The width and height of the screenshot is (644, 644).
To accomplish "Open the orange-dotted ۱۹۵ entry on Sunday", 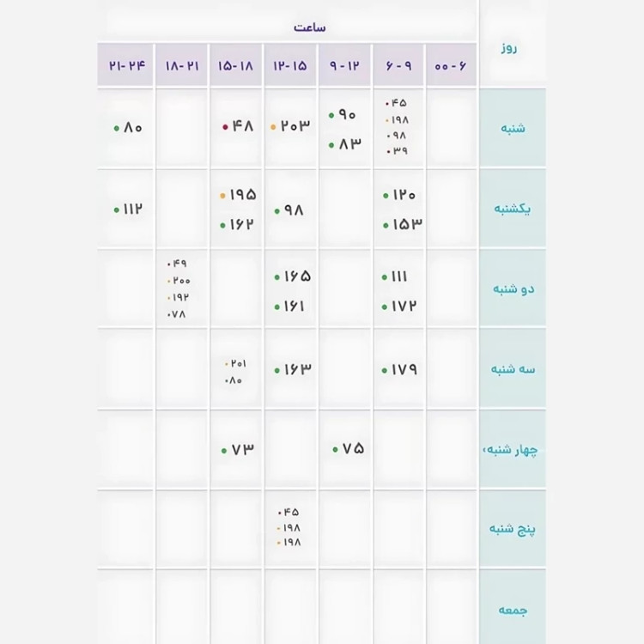I will pyautogui.click(x=238, y=195).
